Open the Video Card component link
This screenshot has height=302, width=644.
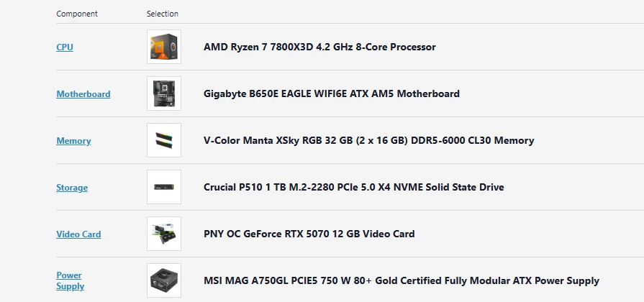tap(78, 234)
